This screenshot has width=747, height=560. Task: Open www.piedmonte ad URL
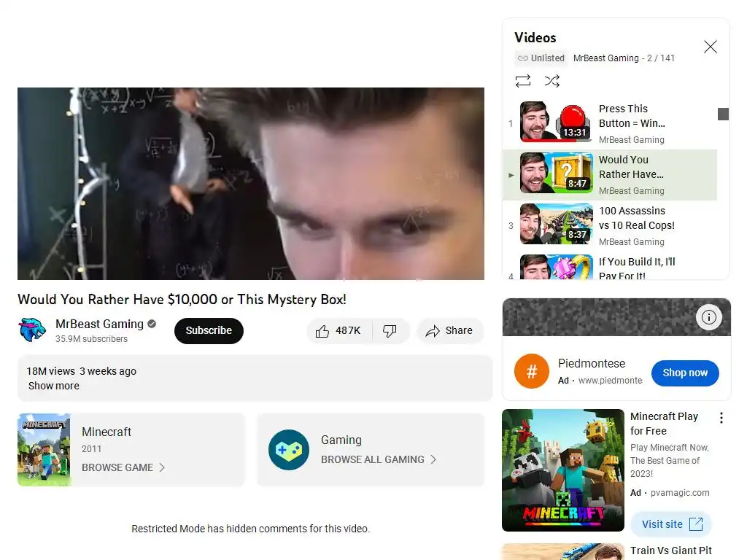tap(611, 381)
